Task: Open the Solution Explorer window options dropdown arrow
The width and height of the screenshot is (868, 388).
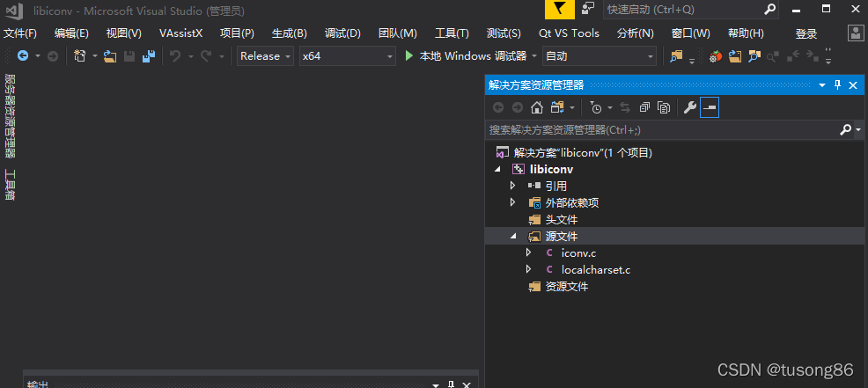Action: (x=822, y=85)
